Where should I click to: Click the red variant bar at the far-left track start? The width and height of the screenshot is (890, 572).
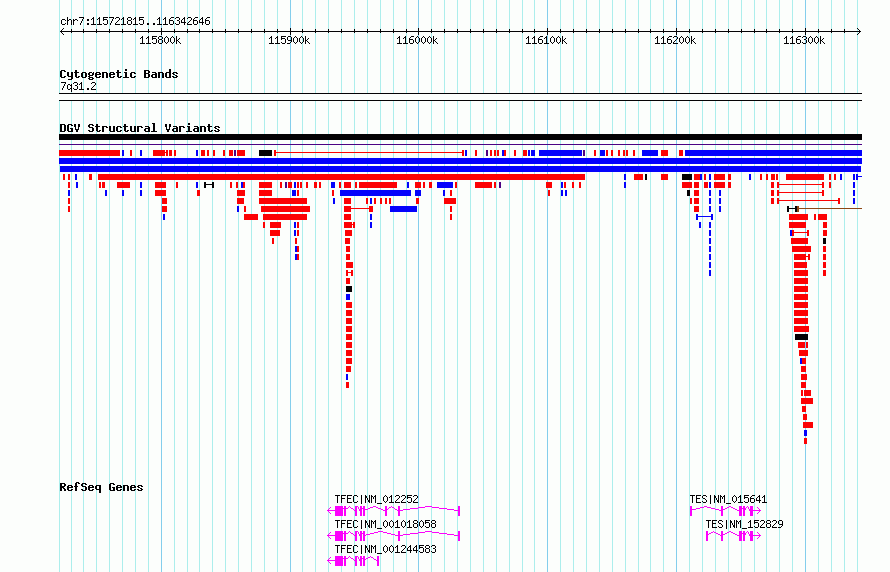click(x=90, y=153)
